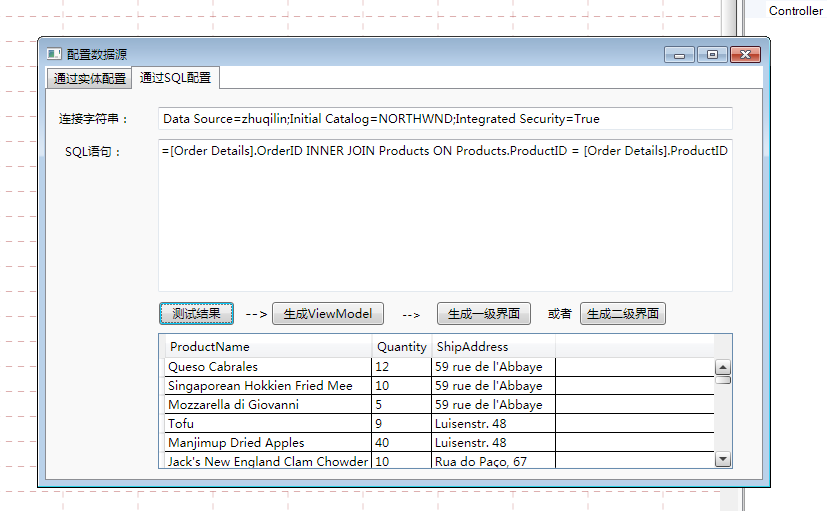Screen dimensions: 827x511
Task: Click quantity 9 in Tofu row
Action: coord(402,423)
